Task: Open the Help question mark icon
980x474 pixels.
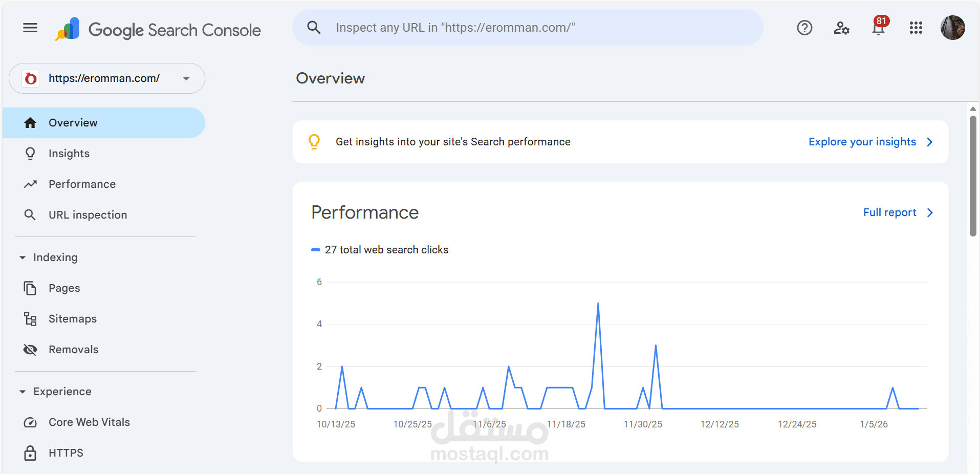Action: (804, 28)
